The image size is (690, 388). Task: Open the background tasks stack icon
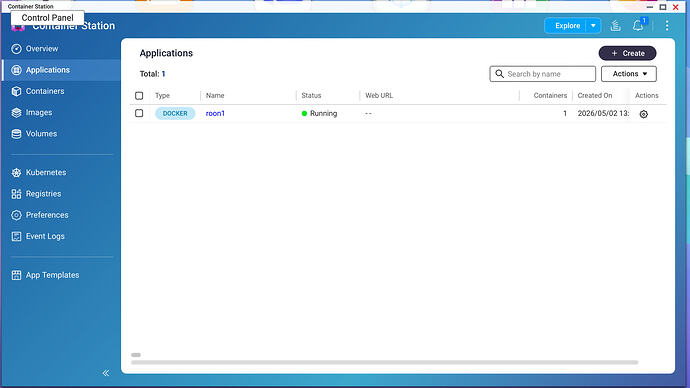(616, 26)
